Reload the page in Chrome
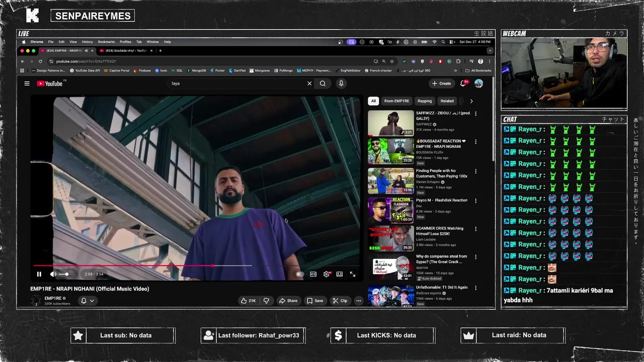Viewport: 644px width, 362px height. pos(40,61)
